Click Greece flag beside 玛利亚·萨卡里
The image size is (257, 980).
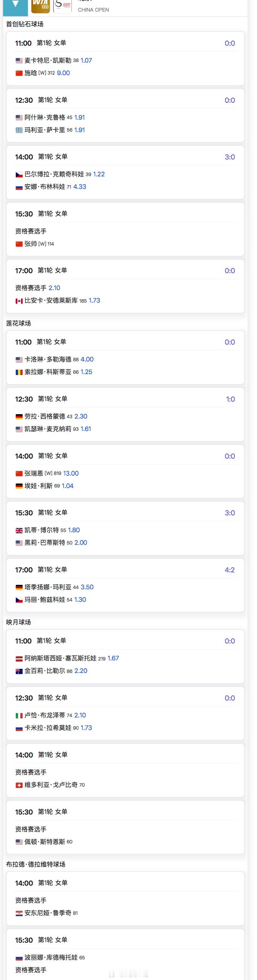tap(19, 130)
